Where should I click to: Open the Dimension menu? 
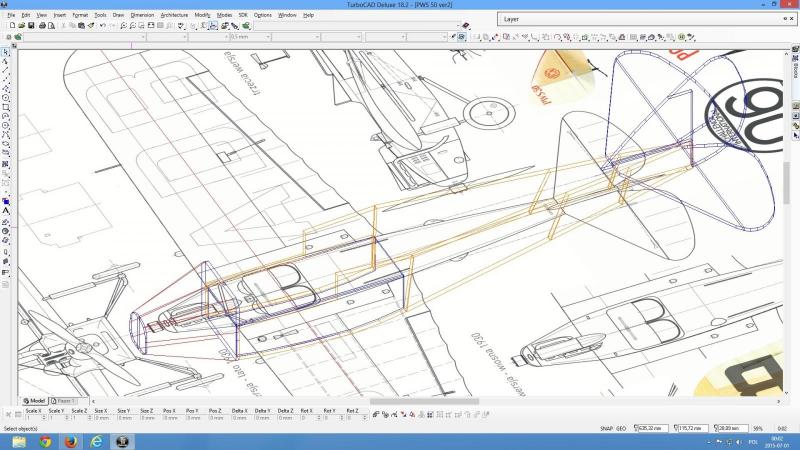[142, 15]
